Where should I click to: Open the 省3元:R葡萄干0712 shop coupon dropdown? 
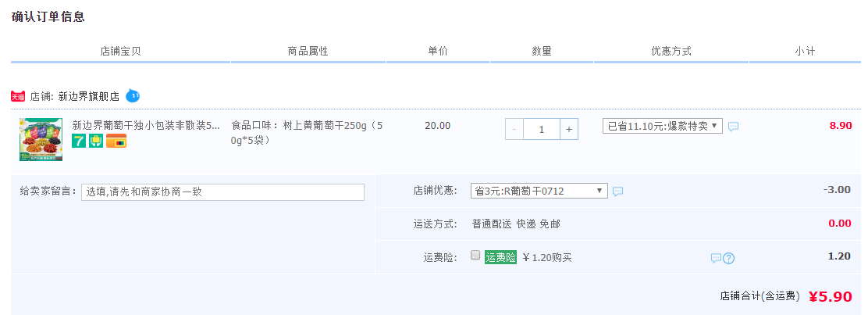539,191
